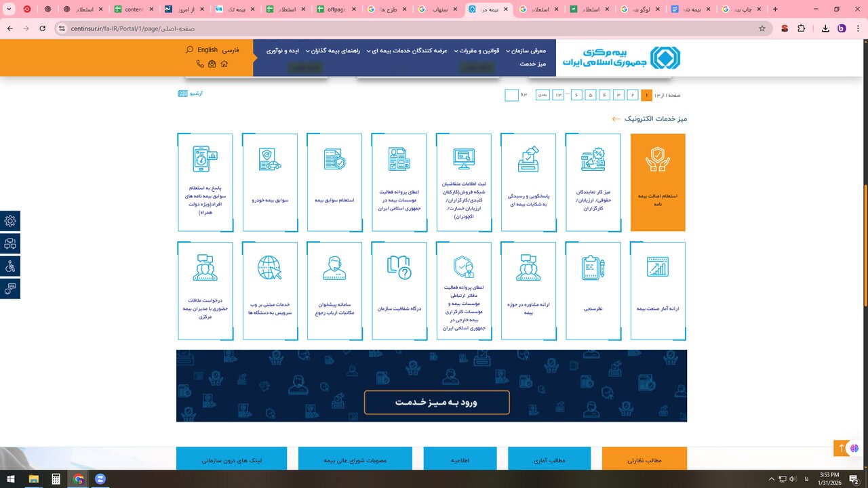Open the سوابق بیمه خودرو service tile
This screenshot has height=488, width=868.
point(270,182)
